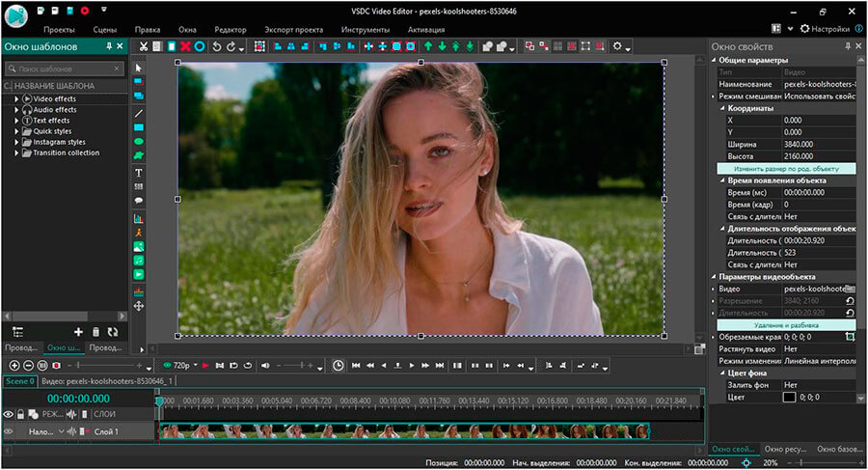The height and width of the screenshot is (470, 868).
Task: Mute preview with speaker icon
Action: click(x=265, y=365)
